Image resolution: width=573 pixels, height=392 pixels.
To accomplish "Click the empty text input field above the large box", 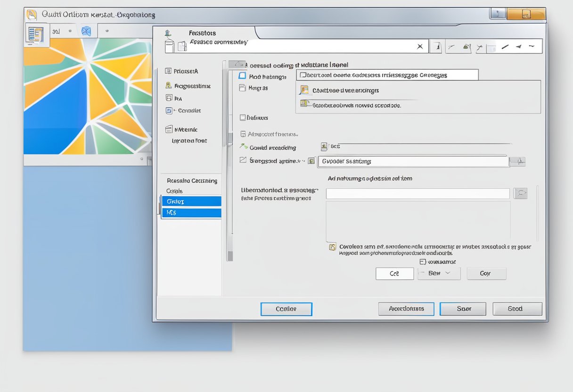I will [x=417, y=194].
